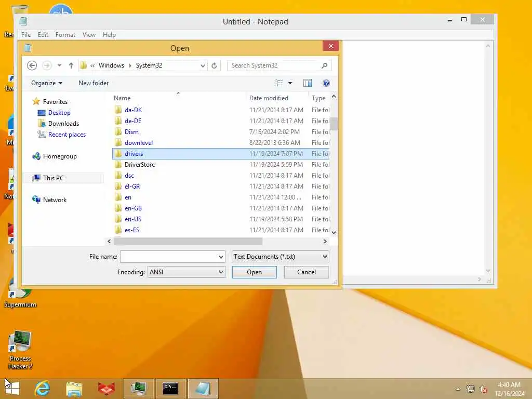Click the Open button
The height and width of the screenshot is (399, 532).
click(x=254, y=272)
